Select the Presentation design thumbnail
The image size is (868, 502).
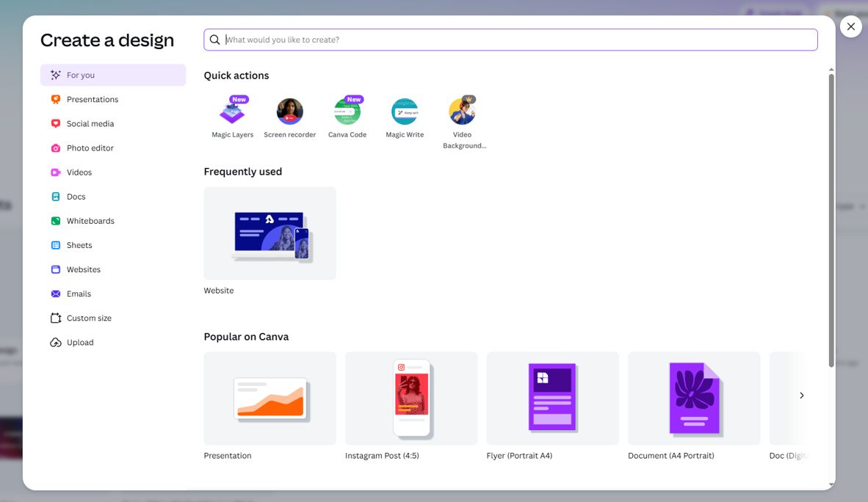tap(270, 399)
